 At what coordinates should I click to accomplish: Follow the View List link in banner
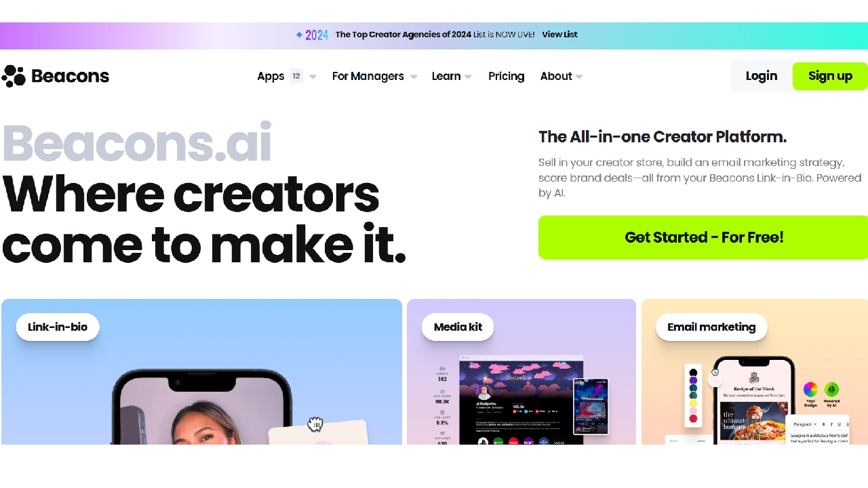[x=560, y=35]
